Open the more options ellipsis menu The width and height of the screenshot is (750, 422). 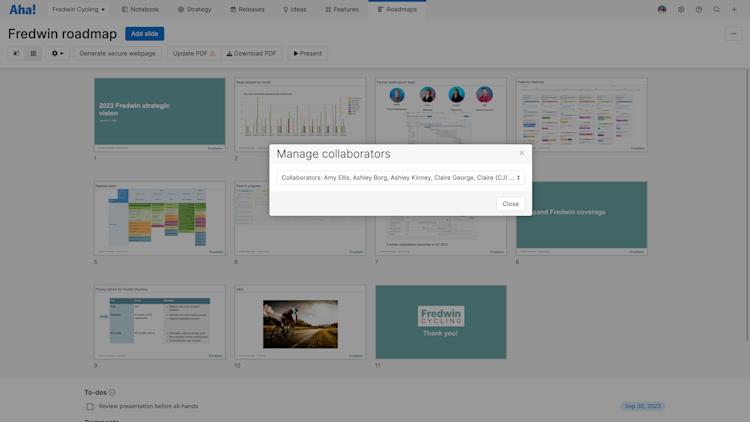(x=733, y=33)
